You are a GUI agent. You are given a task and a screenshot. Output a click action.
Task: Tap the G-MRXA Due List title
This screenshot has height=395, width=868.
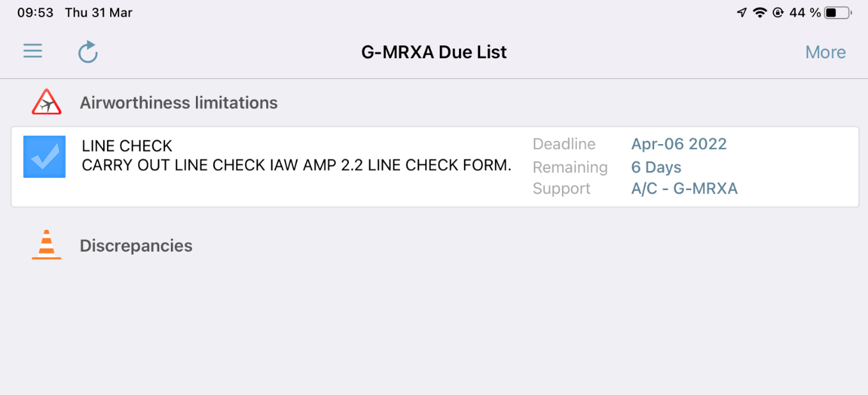point(434,52)
